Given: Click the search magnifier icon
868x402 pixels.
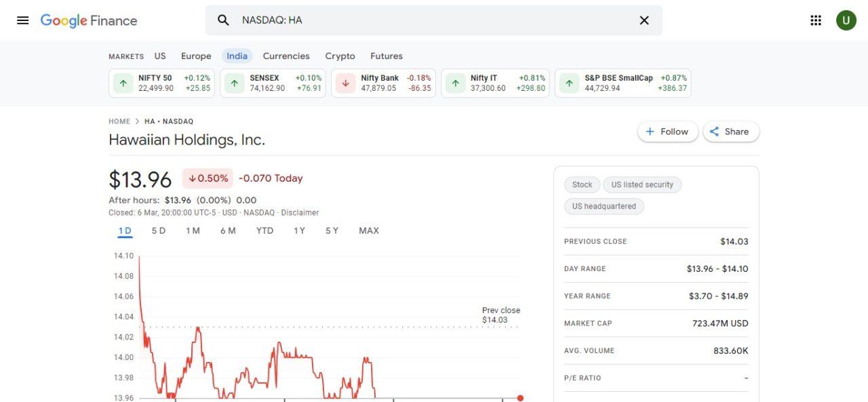Looking at the screenshot, I should click(223, 20).
